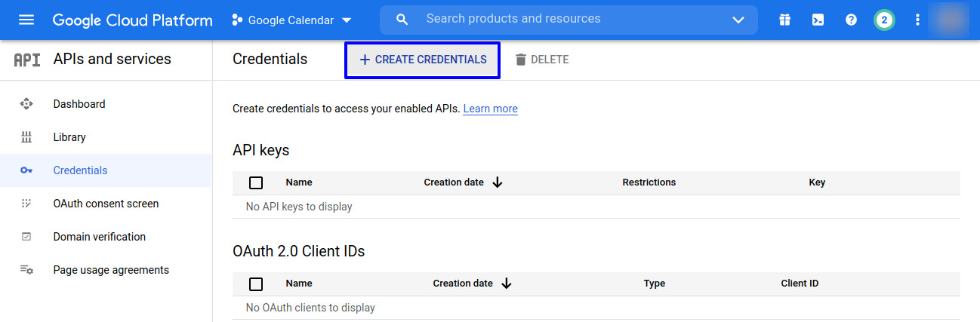Screen dimensions: 980x322
Task: Click the Type column header
Action: click(x=655, y=284)
